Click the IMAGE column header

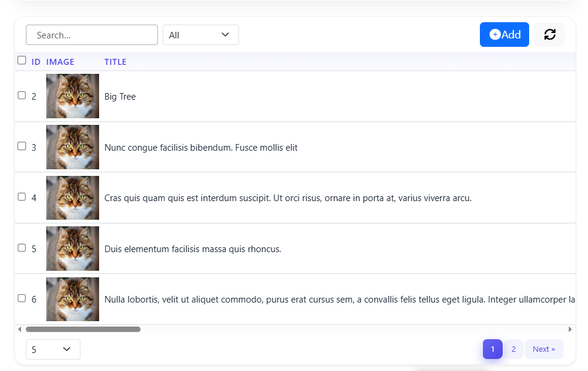point(60,62)
